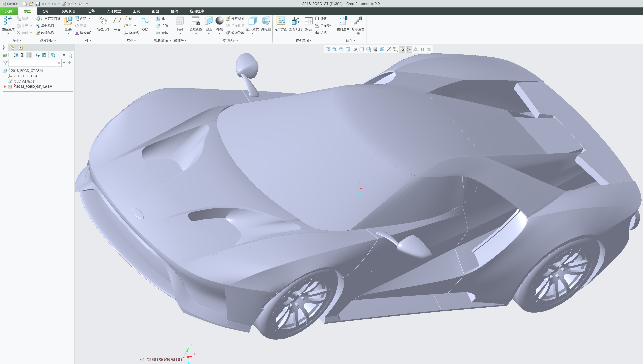Click the 组装 (Assemble) component icon
Screen dimensions: 643x364
(x=68, y=21)
